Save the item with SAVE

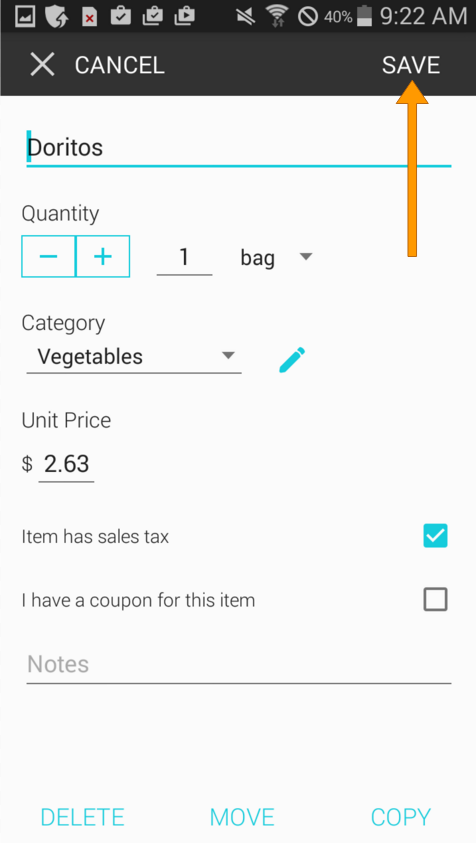click(411, 65)
